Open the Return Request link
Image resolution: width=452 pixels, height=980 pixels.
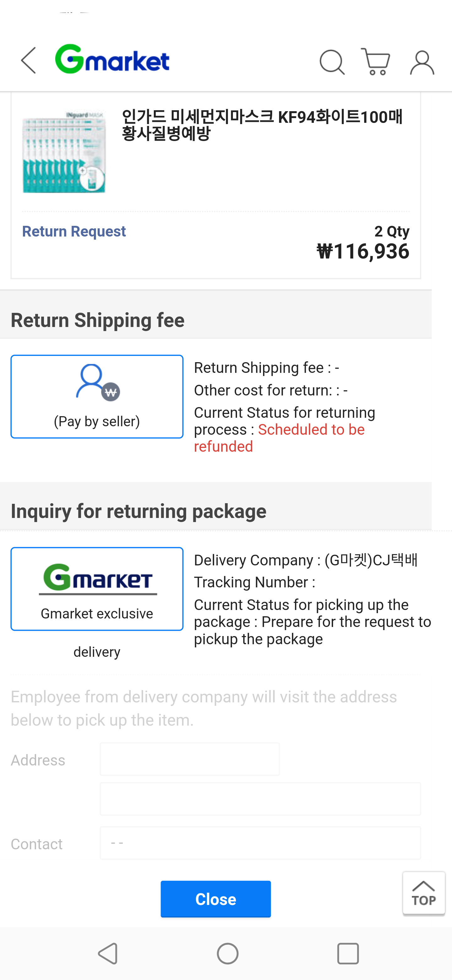(x=74, y=231)
